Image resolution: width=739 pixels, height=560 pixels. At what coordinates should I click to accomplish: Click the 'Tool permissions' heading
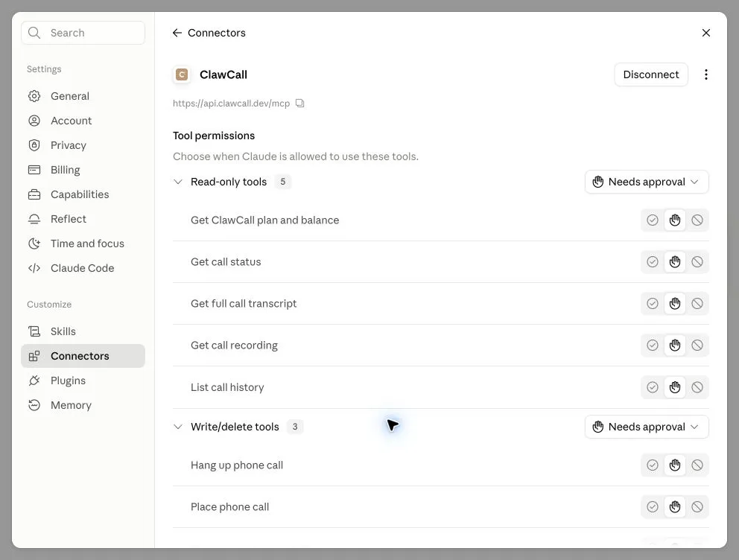pyautogui.click(x=214, y=136)
